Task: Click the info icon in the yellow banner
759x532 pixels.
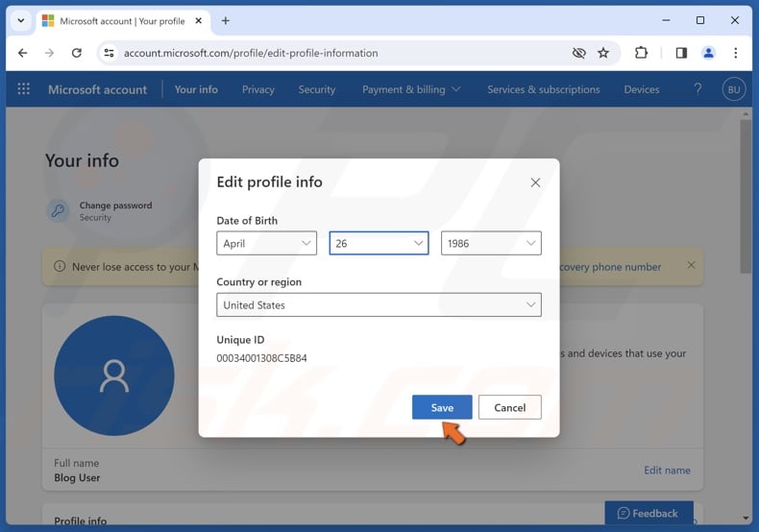Action: (60, 267)
